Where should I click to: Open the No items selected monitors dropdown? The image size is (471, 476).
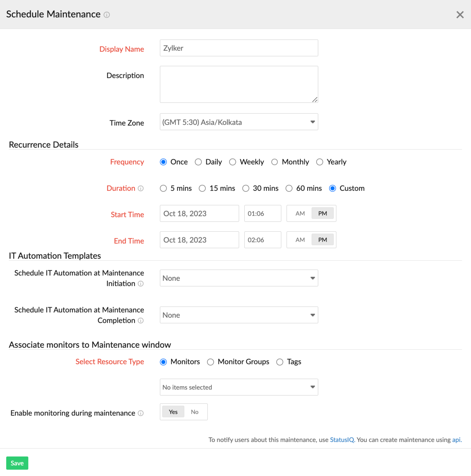[x=239, y=387]
